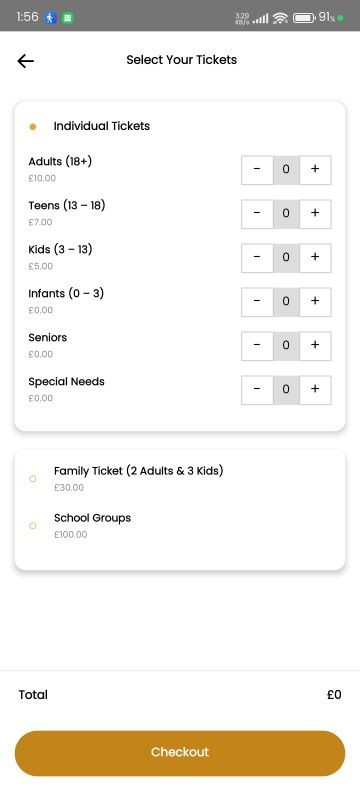Tap the Checkout button
The width and height of the screenshot is (360, 800).
click(x=180, y=753)
